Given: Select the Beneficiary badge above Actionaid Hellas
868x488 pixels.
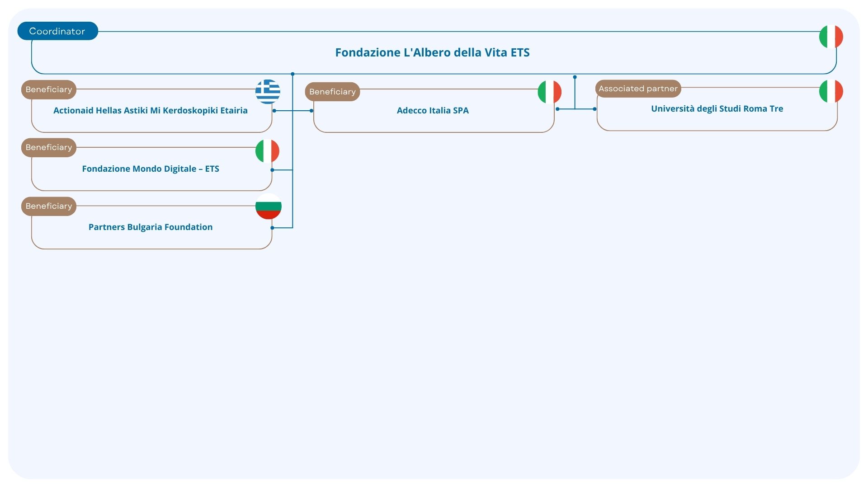Looking at the screenshot, I should click(49, 89).
